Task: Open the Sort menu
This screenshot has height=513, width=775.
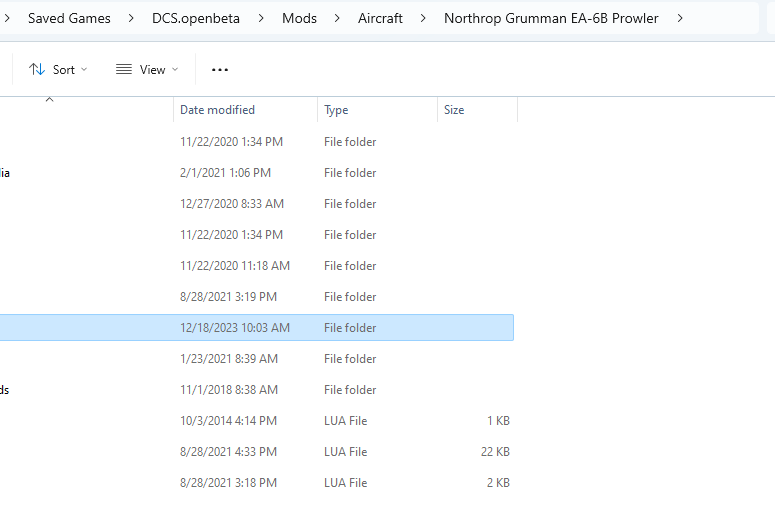Action: (x=58, y=70)
